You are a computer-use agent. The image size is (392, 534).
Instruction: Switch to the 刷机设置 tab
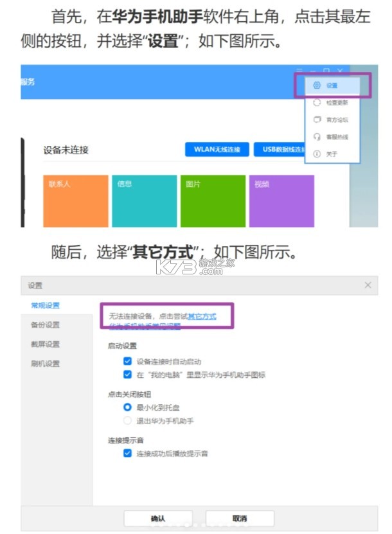45,364
